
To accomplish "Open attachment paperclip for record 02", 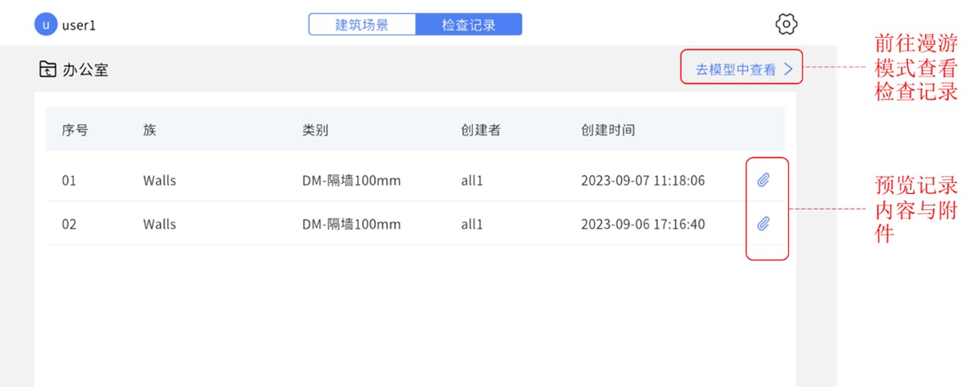I will pyautogui.click(x=763, y=224).
